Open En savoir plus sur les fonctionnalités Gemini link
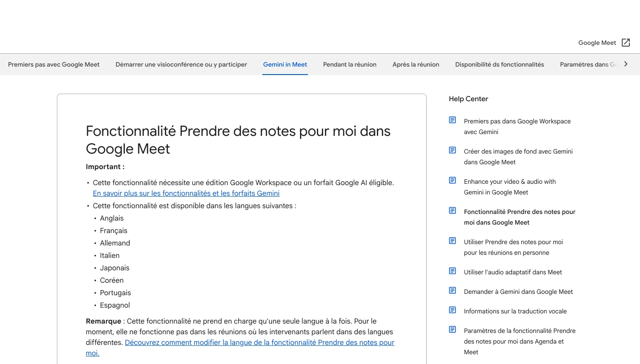The image size is (640, 364). 186,193
